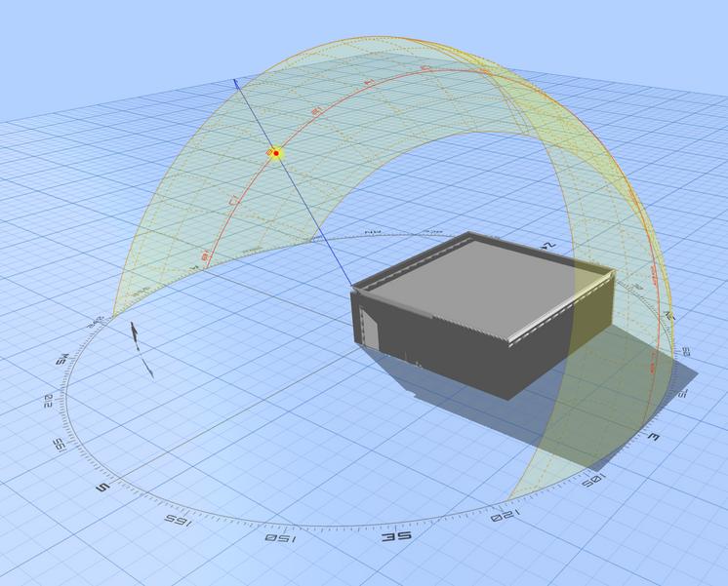Click the mirrored 195 degree compass label
The height and width of the screenshot is (586, 728).
click(60, 446)
